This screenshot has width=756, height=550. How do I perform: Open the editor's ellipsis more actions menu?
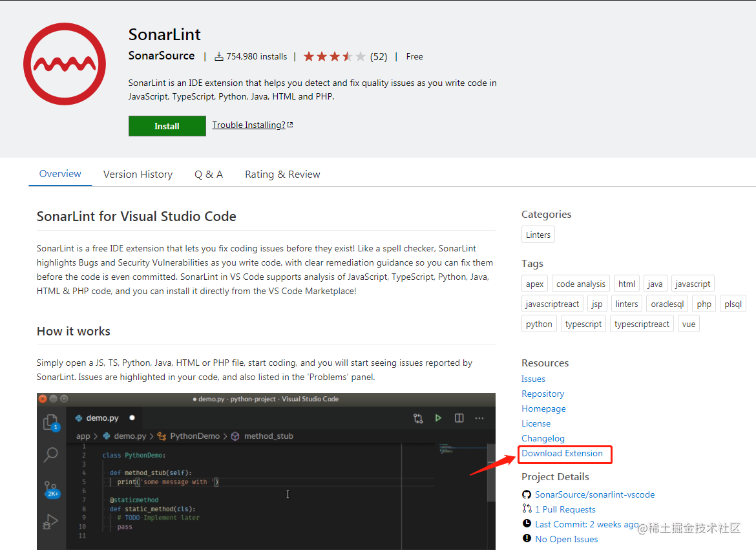tap(478, 418)
